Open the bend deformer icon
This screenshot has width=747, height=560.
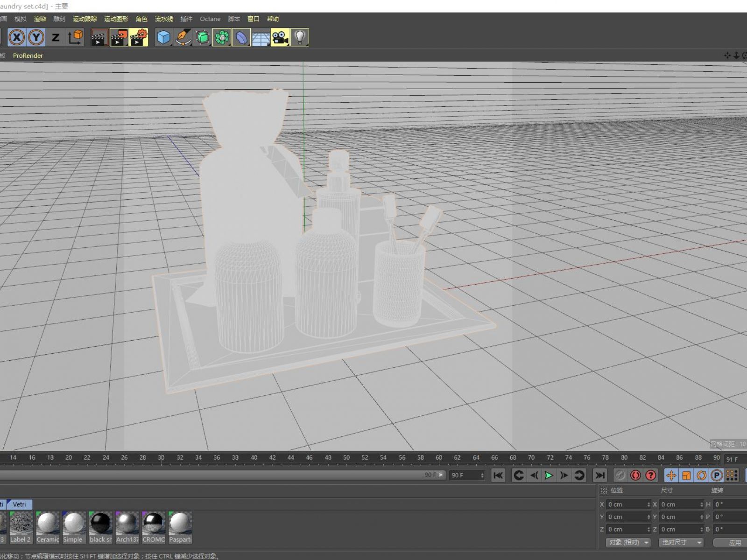point(241,37)
